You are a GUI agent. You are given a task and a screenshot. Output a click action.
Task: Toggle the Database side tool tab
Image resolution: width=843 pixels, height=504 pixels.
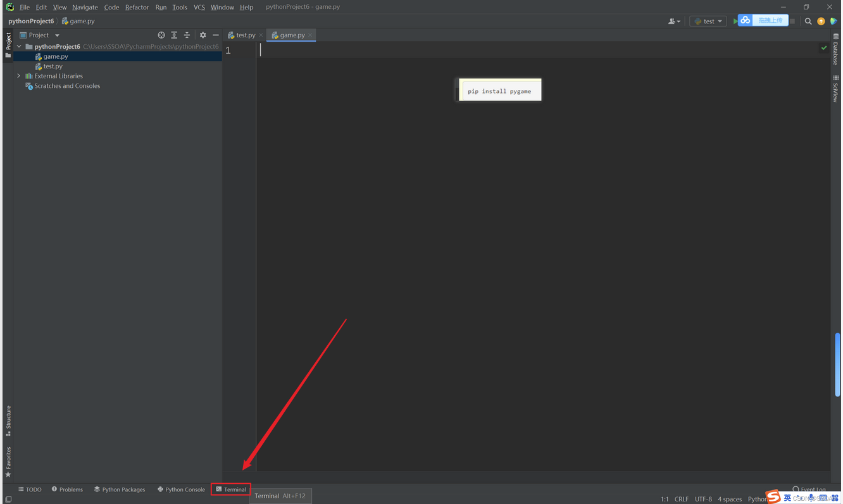[836, 49]
